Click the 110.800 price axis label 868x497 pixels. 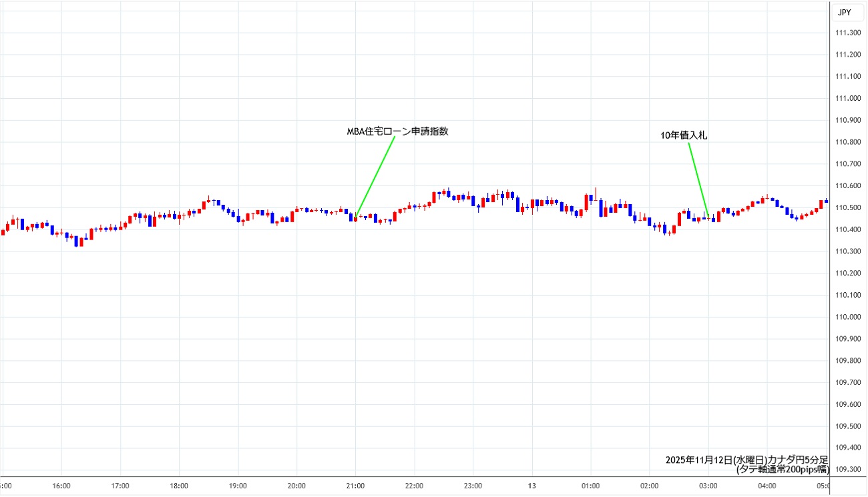[847, 142]
